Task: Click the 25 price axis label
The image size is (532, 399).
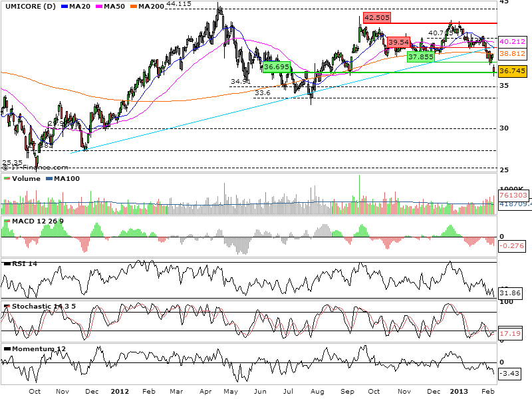Action: (x=504, y=170)
